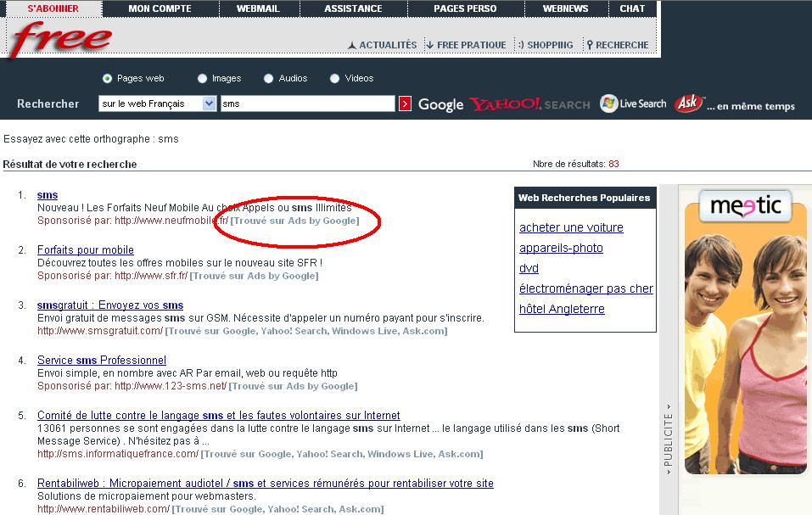Open the CHAT tab
The height and width of the screenshot is (515, 812).
(632, 8)
